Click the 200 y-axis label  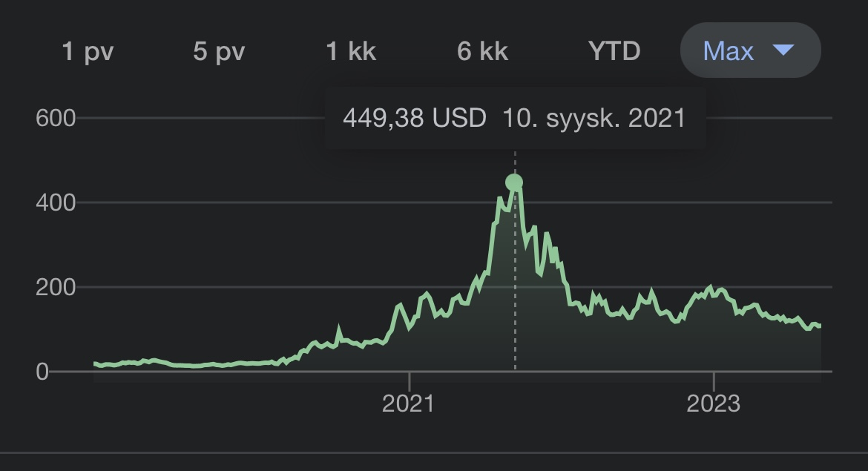(56, 287)
